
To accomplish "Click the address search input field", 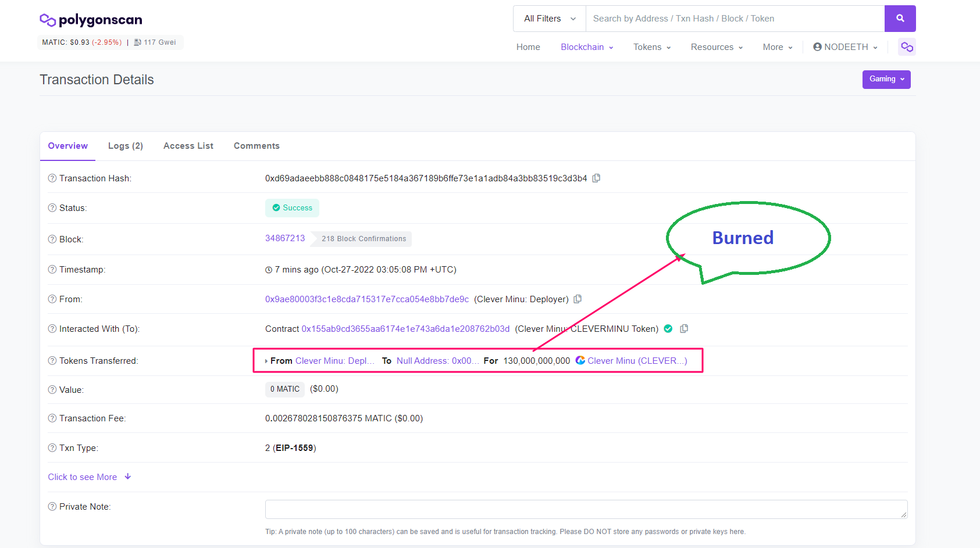I will click(x=735, y=19).
